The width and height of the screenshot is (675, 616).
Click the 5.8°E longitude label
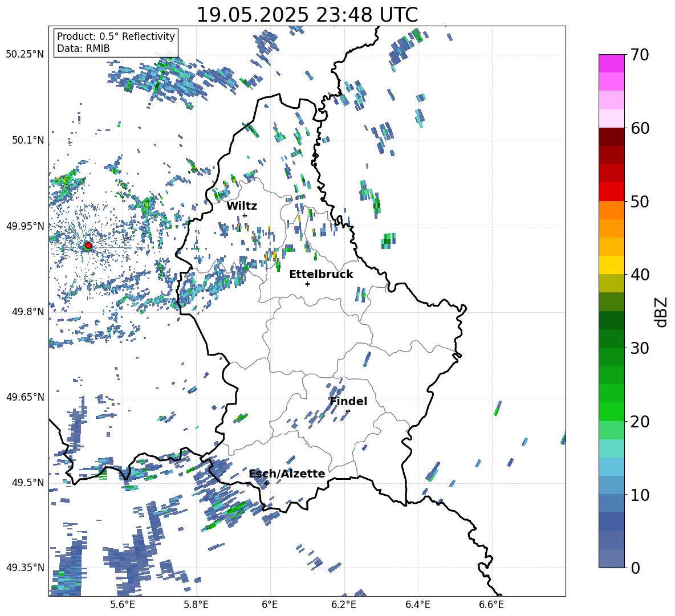[x=196, y=605]
